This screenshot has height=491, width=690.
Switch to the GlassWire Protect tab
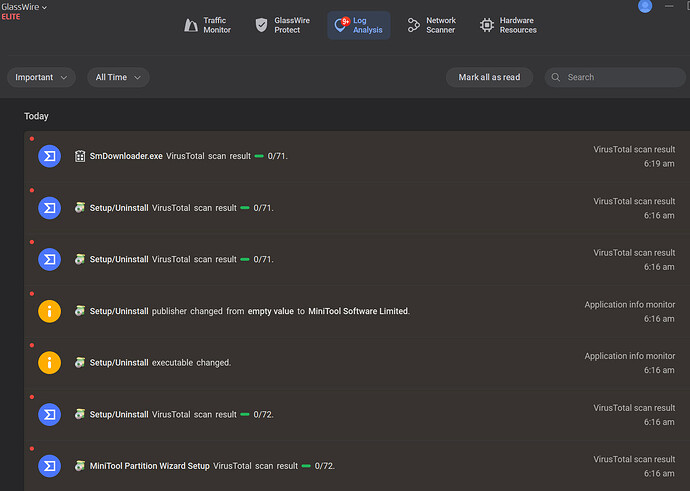pyautogui.click(x=278, y=25)
